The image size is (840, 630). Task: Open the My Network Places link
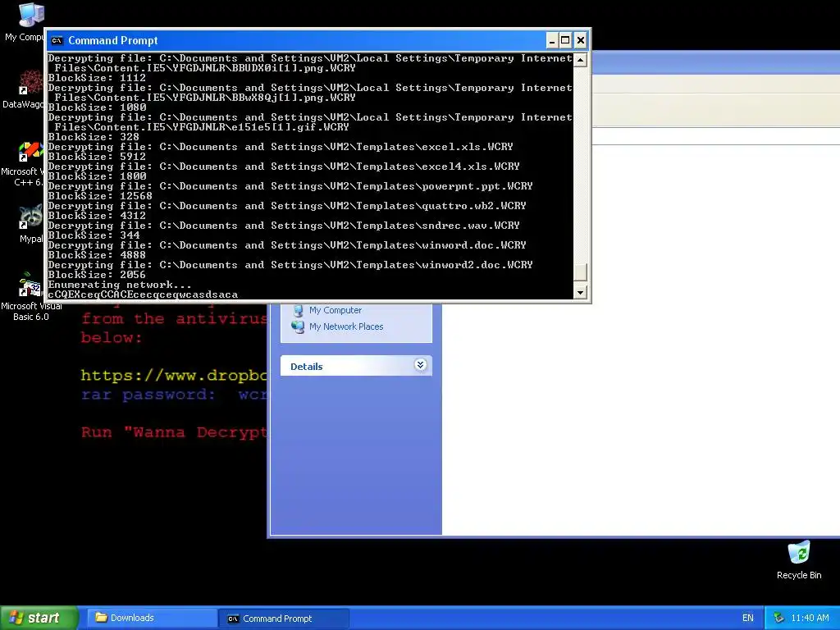346,326
